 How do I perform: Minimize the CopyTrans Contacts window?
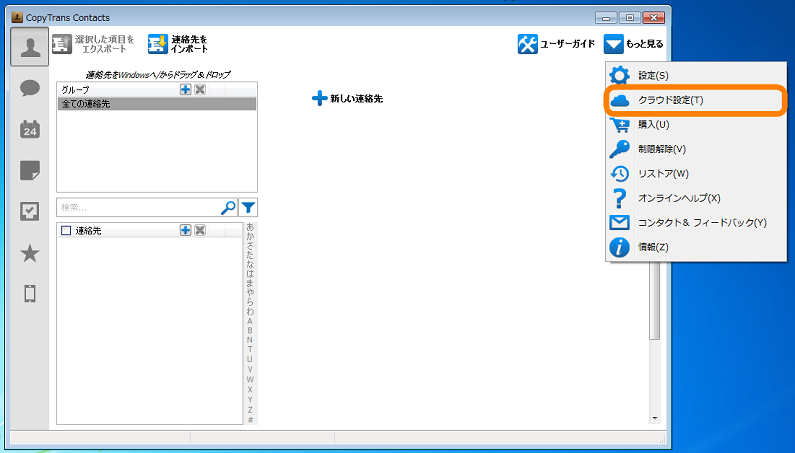click(x=606, y=18)
